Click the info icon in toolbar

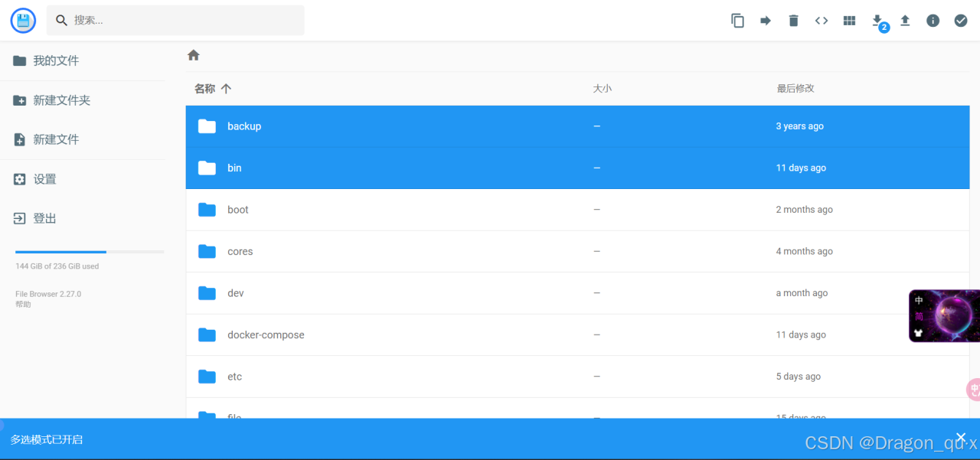coord(933,21)
